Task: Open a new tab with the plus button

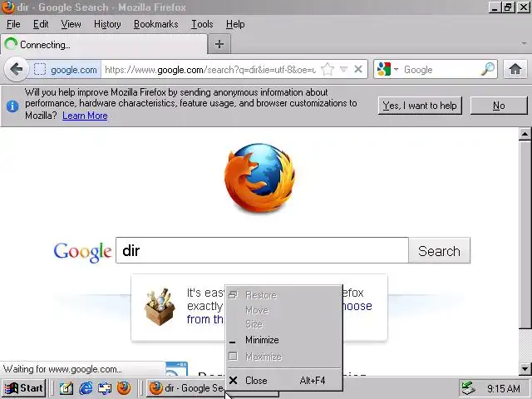Action: (219, 44)
